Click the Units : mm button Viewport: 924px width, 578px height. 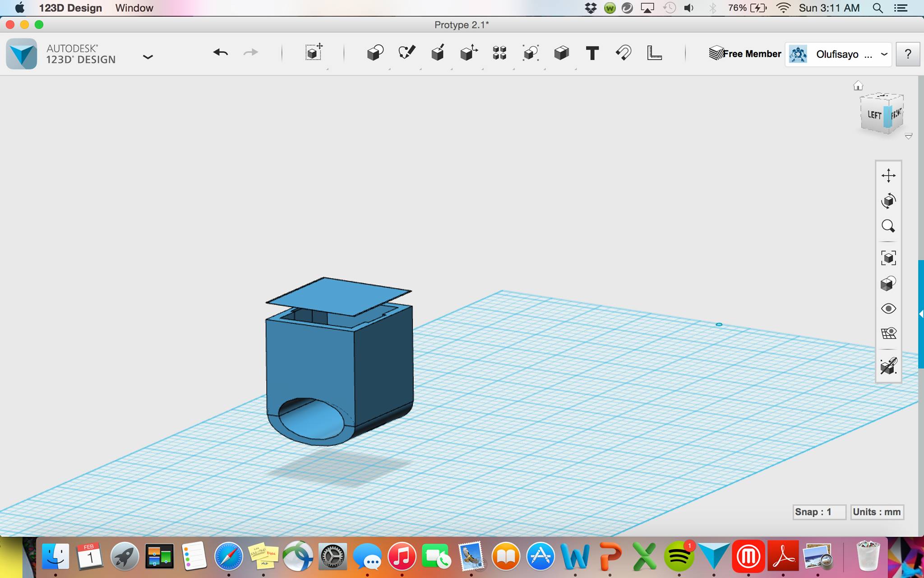pyautogui.click(x=877, y=512)
